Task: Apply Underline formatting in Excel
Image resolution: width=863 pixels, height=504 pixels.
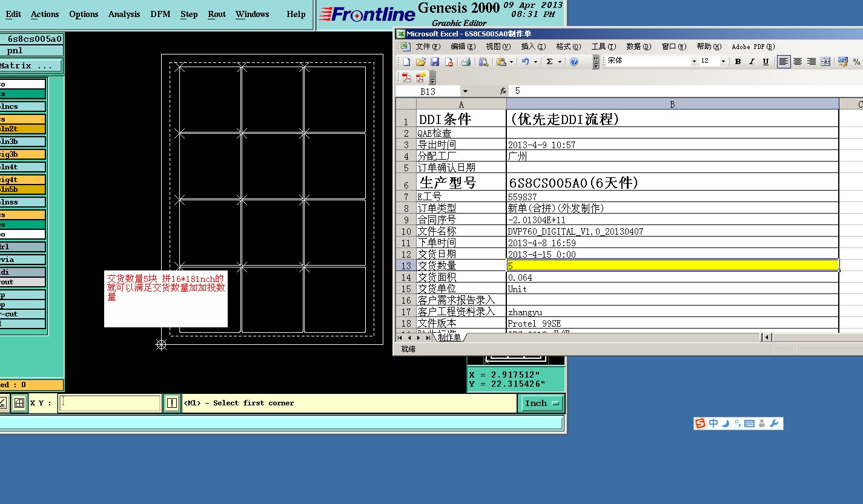Action: tap(765, 62)
